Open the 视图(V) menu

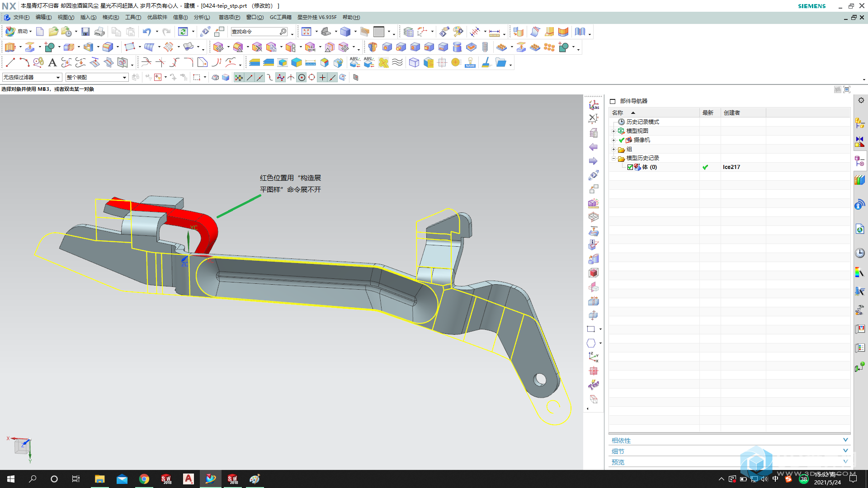tap(66, 17)
